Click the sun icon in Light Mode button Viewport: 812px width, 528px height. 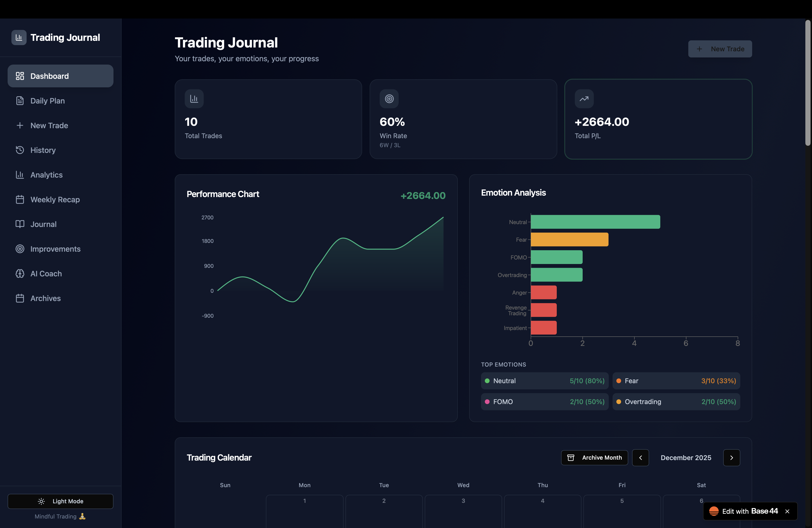41,501
